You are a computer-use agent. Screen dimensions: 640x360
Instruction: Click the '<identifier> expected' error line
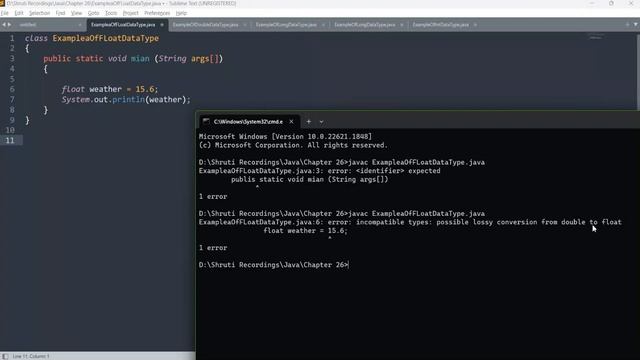point(320,171)
